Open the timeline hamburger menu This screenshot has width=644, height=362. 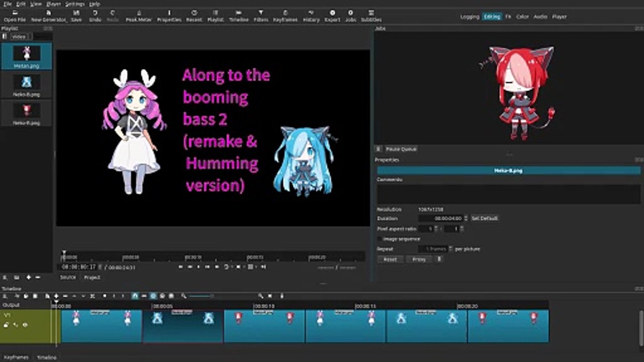click(x=5, y=296)
